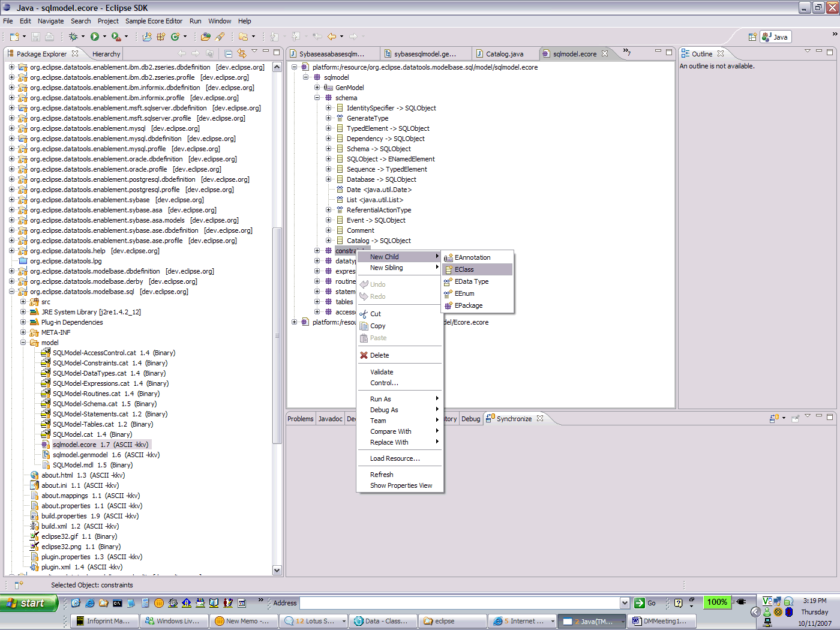Click the Open Perspective icon
The image size is (840, 630).
tap(752, 37)
